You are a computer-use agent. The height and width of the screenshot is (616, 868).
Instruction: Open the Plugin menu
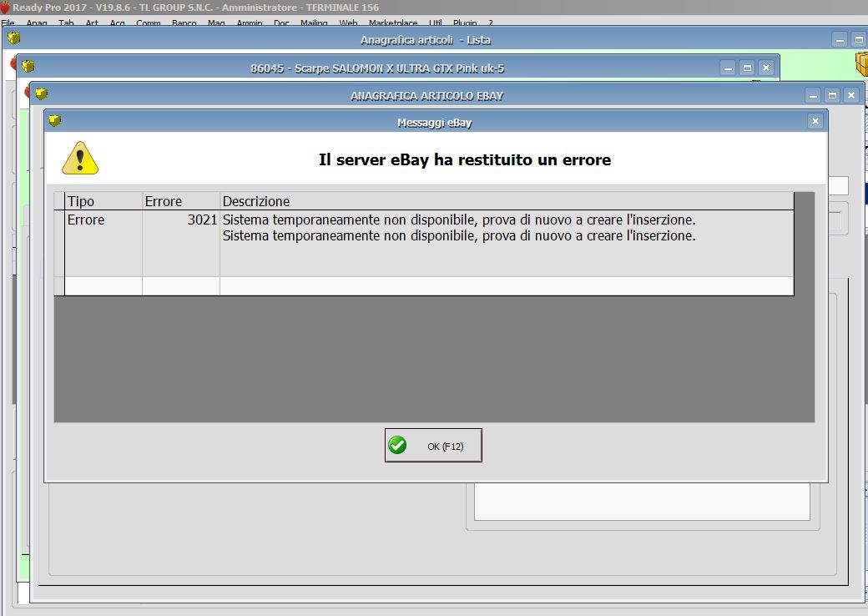tap(465, 23)
